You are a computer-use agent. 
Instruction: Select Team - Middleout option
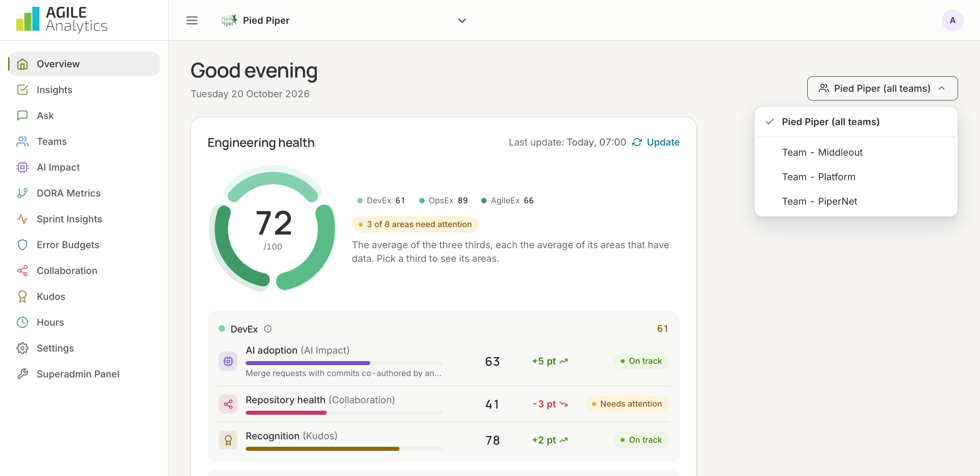[x=856, y=152]
